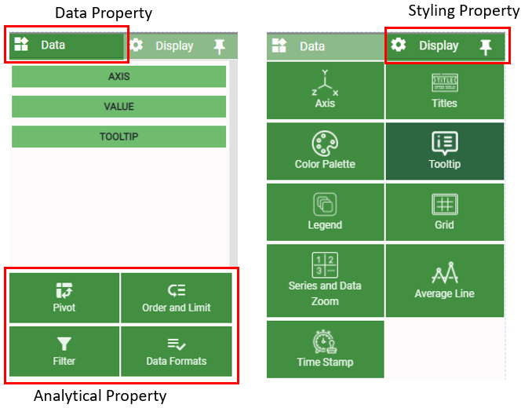Open the Data Formats option
The width and height of the screenshot is (532, 408).
tap(177, 351)
